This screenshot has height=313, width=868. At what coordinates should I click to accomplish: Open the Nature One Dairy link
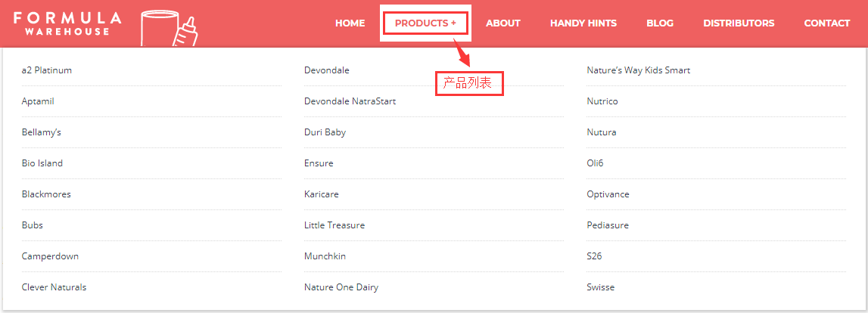click(341, 287)
